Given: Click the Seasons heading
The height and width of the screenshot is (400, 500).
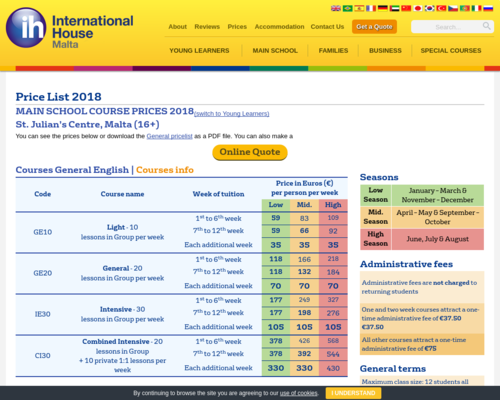Looking at the screenshot, I should pos(379,177).
